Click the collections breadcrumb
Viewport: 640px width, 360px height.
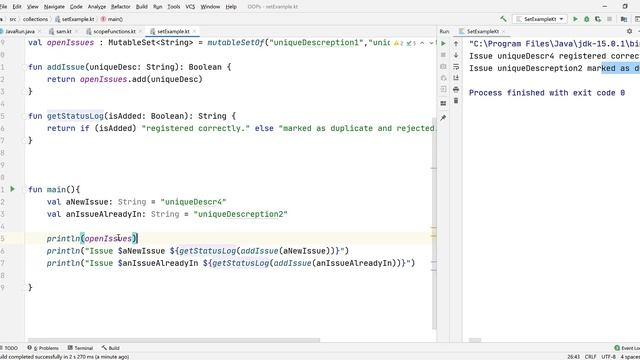(x=35, y=19)
